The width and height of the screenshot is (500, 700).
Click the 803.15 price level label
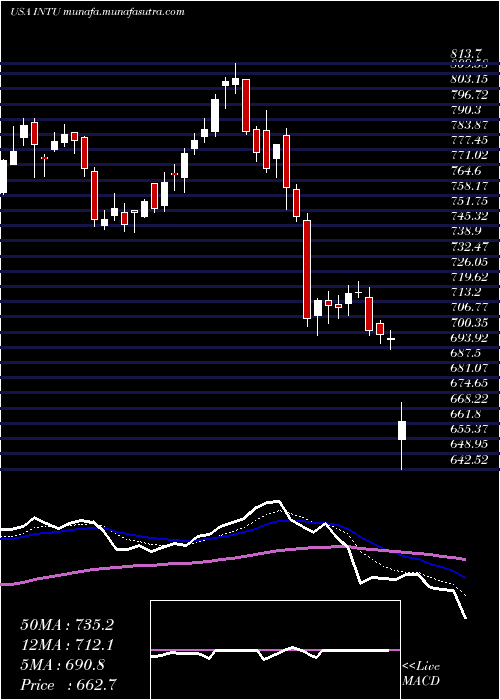tap(471, 79)
